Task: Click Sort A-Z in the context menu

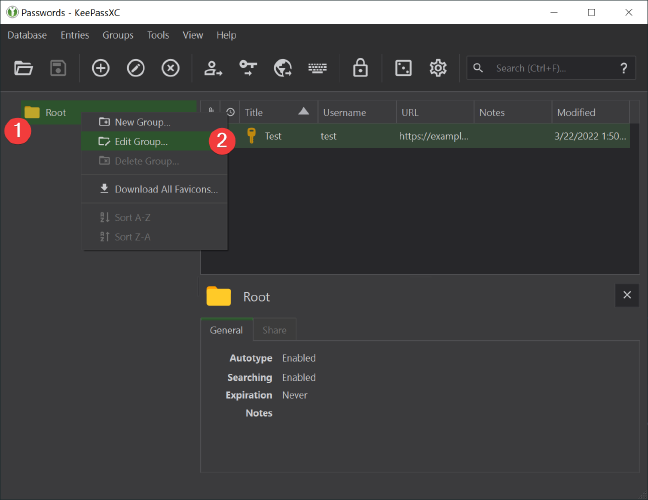Action: (155, 217)
